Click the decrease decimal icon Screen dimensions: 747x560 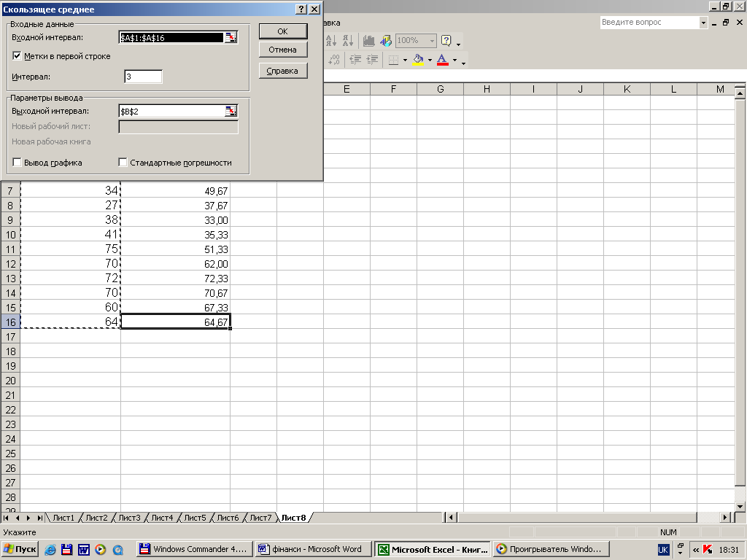(334, 60)
